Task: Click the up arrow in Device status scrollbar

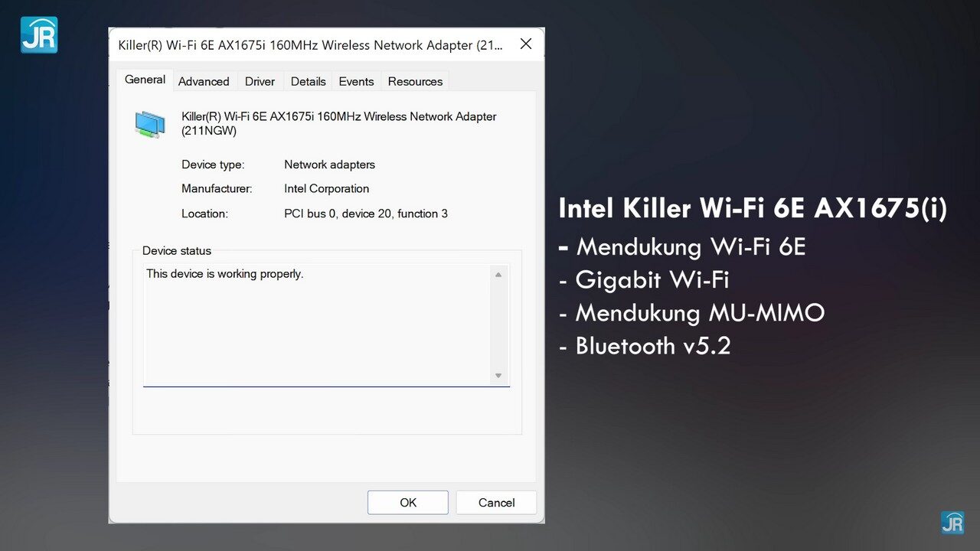Action: [x=498, y=275]
